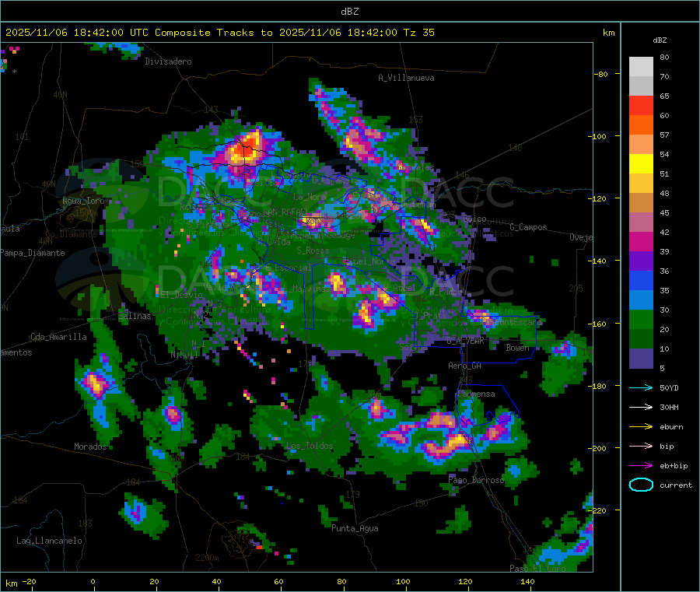Select the magenta eb+bip arrow icon

point(641,465)
